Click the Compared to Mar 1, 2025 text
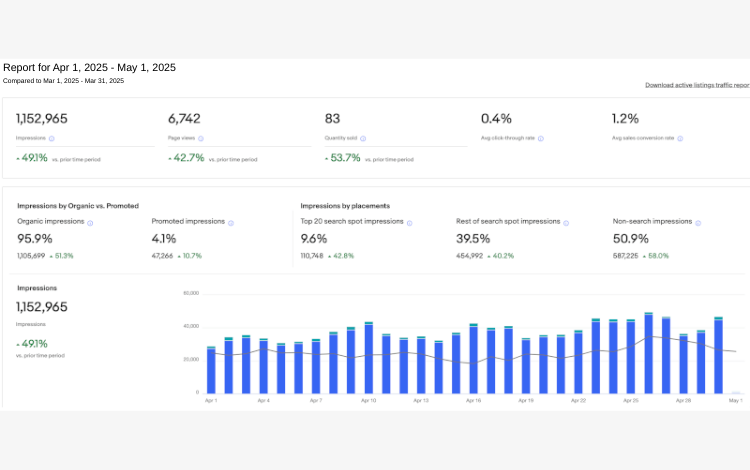Viewport: 750px width, 470px height. click(64, 81)
